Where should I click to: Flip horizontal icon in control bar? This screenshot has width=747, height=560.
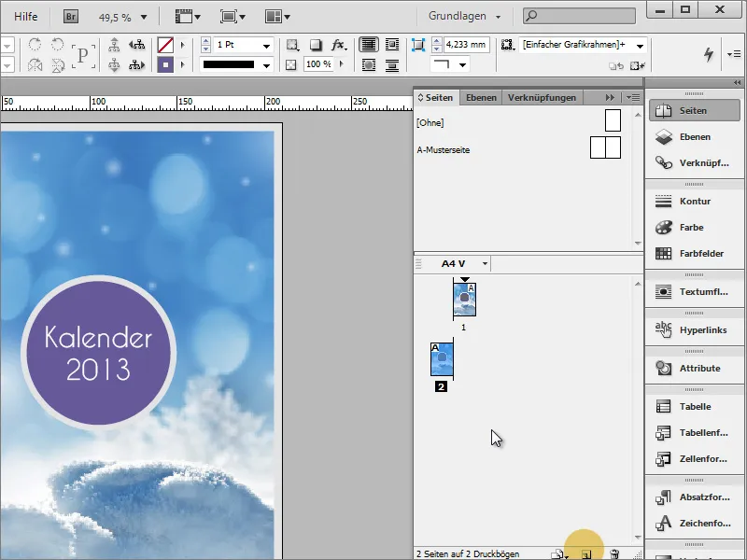35,64
